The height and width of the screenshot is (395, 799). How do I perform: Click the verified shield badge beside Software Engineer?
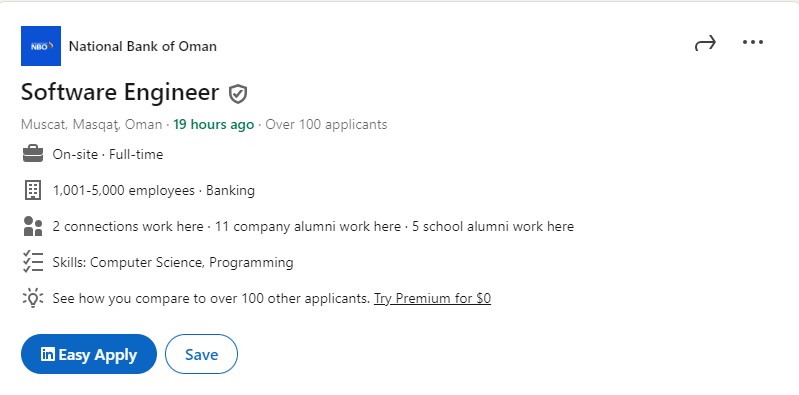pyautogui.click(x=238, y=94)
